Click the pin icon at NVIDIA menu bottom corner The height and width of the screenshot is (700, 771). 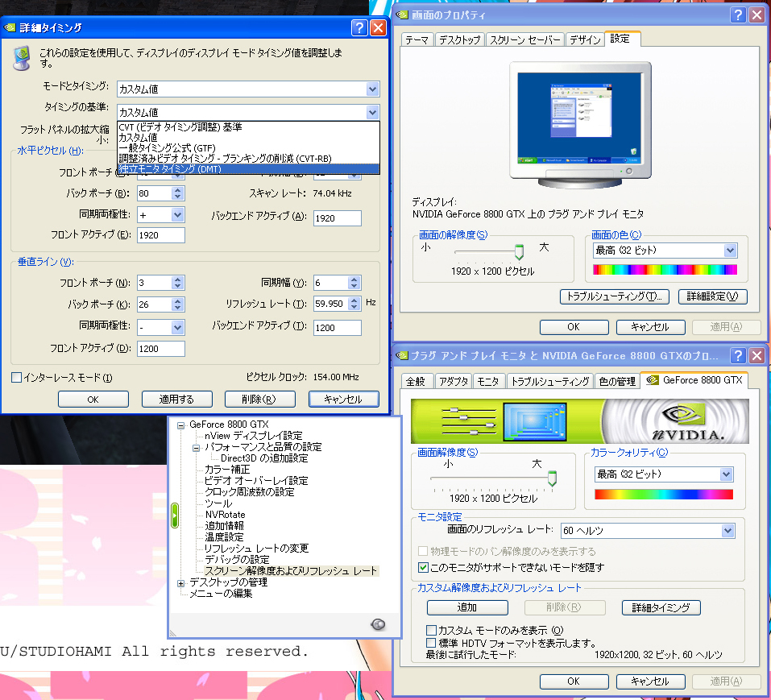pyautogui.click(x=378, y=624)
